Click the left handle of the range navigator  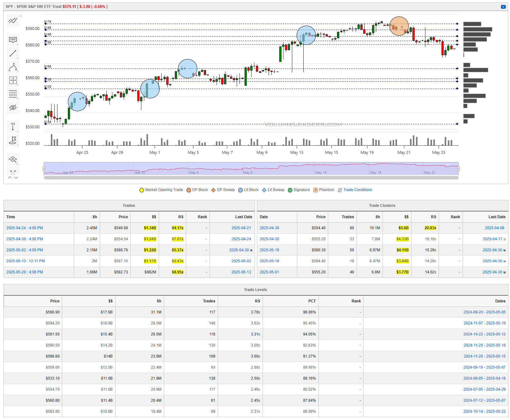point(44,169)
